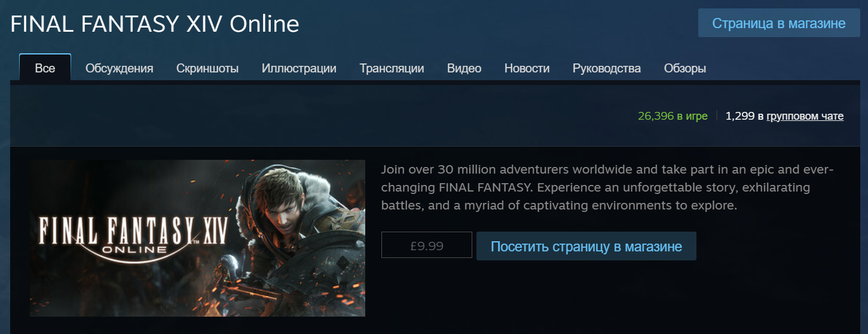Click the групповом чате link
Image resolution: width=868 pixels, height=334 pixels.
click(805, 116)
